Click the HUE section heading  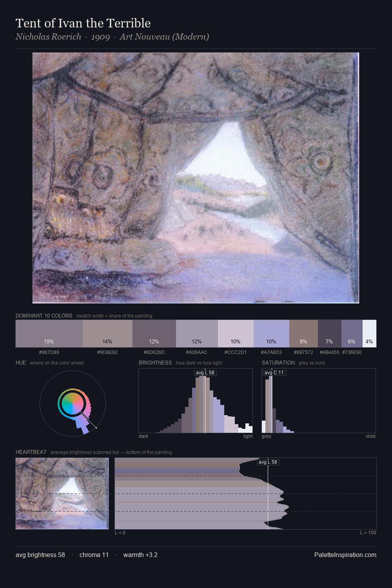tap(21, 363)
